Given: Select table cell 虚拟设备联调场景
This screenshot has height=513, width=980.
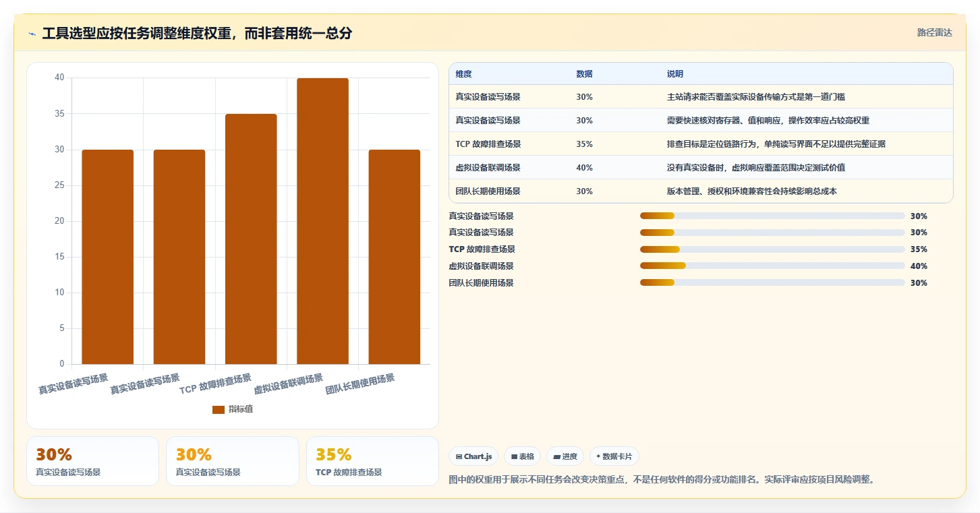Looking at the screenshot, I should pos(488,168).
